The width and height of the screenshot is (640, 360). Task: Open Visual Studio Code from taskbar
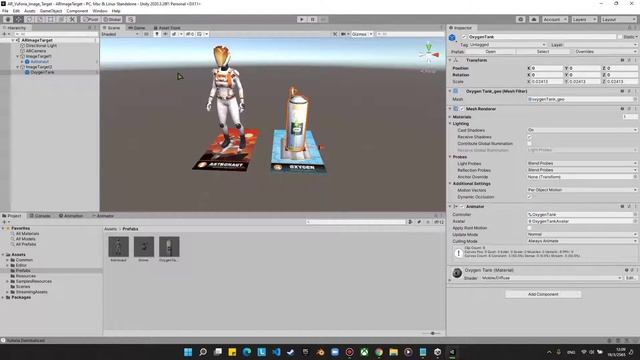point(276,352)
